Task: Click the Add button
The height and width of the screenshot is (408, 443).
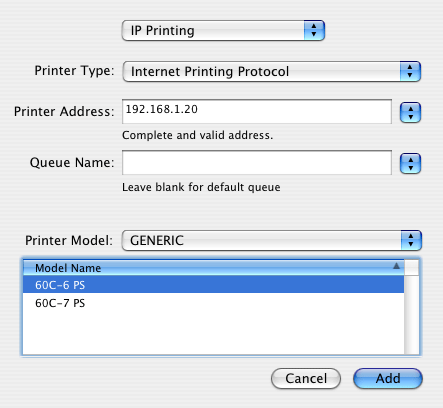Action: pos(388,378)
